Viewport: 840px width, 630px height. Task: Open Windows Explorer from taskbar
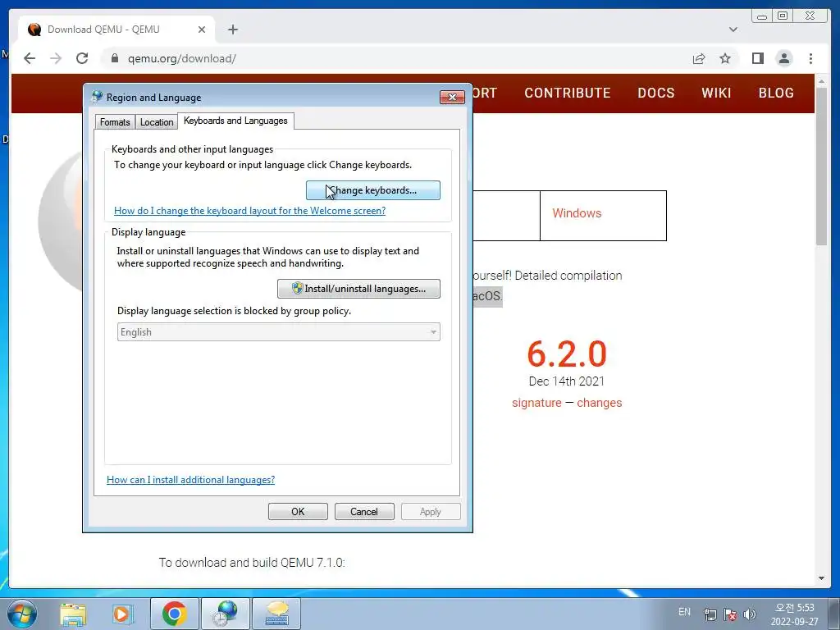pyautogui.click(x=73, y=614)
